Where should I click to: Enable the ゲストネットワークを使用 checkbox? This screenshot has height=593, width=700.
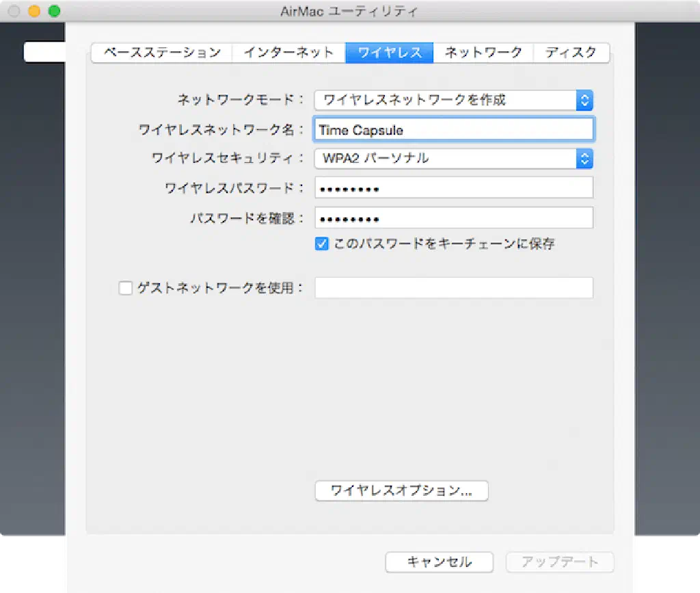pyautogui.click(x=126, y=288)
